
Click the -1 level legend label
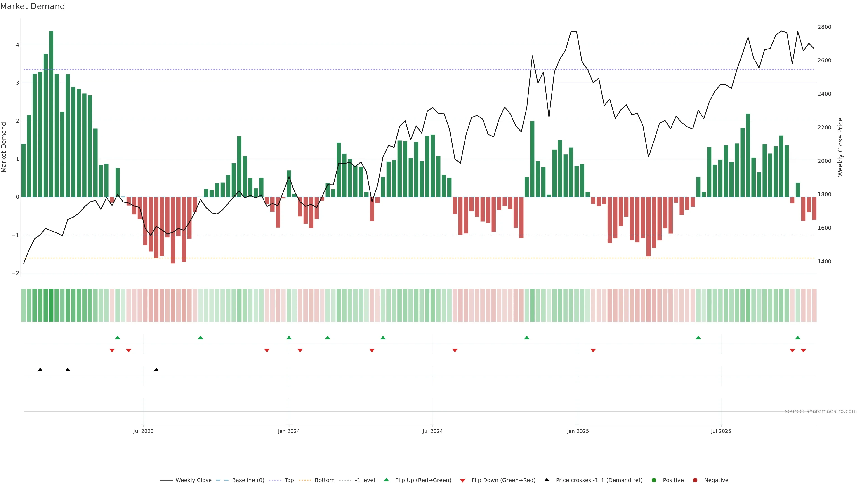tap(365, 480)
